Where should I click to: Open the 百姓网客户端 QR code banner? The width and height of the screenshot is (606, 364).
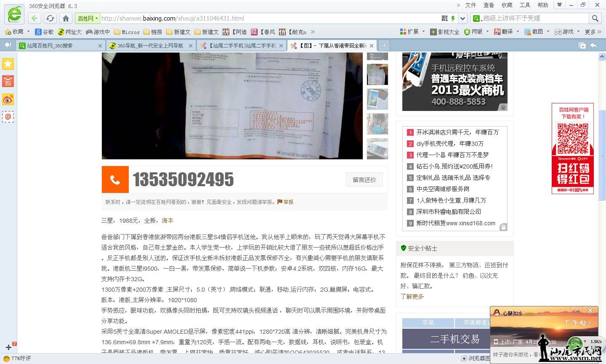(x=573, y=148)
